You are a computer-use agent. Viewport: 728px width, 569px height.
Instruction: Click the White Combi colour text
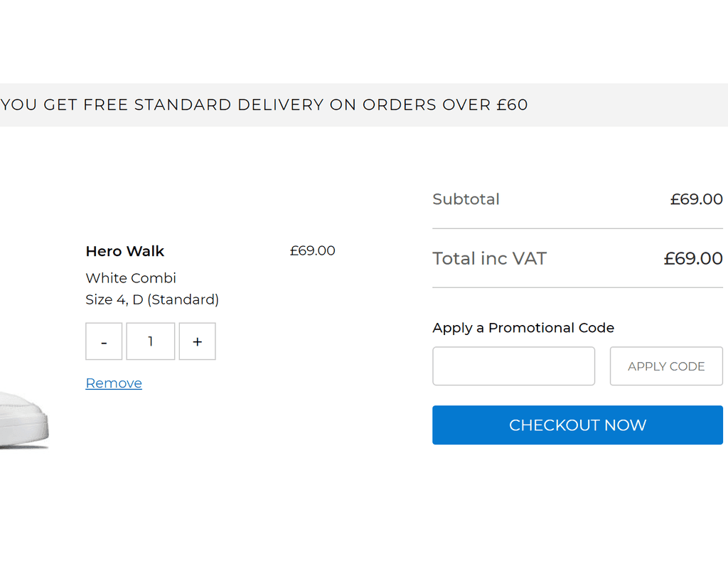click(131, 278)
